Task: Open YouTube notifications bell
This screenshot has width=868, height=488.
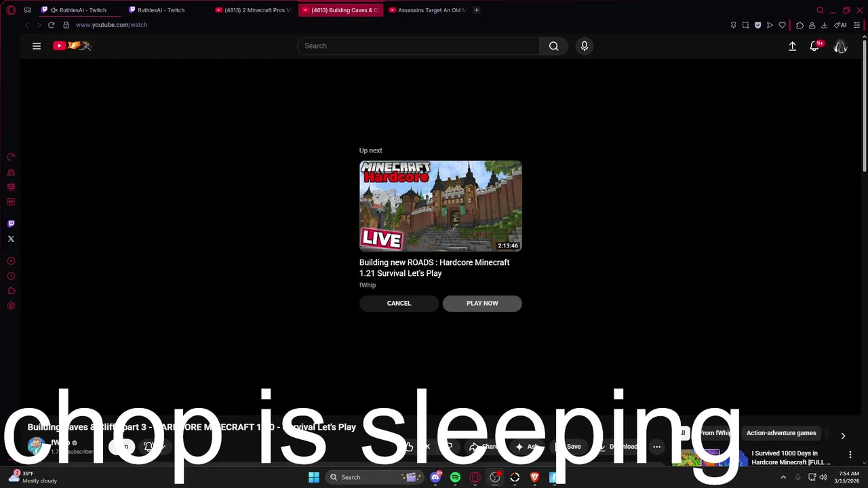Action: click(x=814, y=46)
